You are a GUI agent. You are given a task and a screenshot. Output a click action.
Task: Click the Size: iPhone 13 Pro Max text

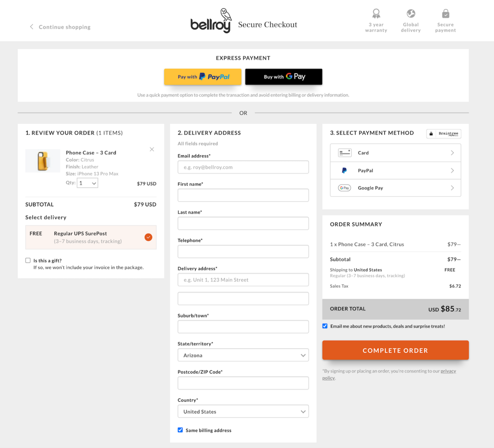click(92, 174)
